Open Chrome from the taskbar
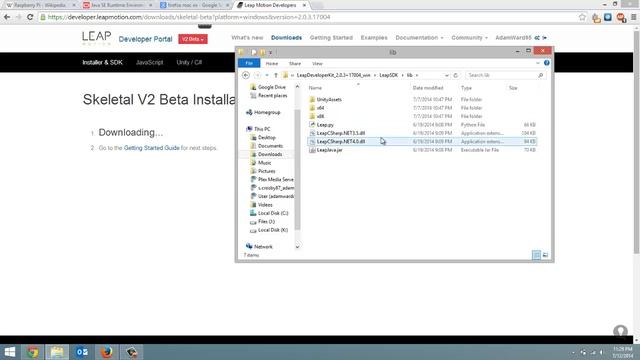Screen dimensions: 640x360 pyautogui.click(x=33, y=352)
